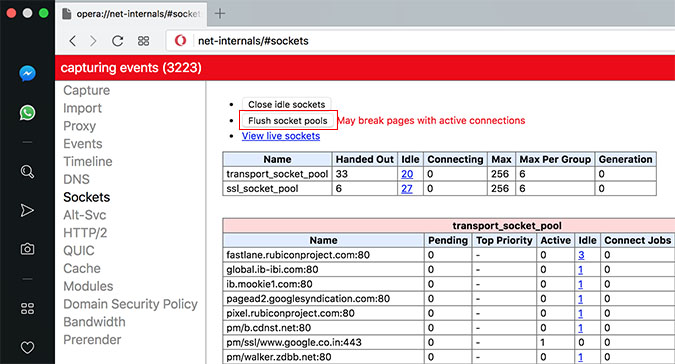Reload the page

click(118, 41)
